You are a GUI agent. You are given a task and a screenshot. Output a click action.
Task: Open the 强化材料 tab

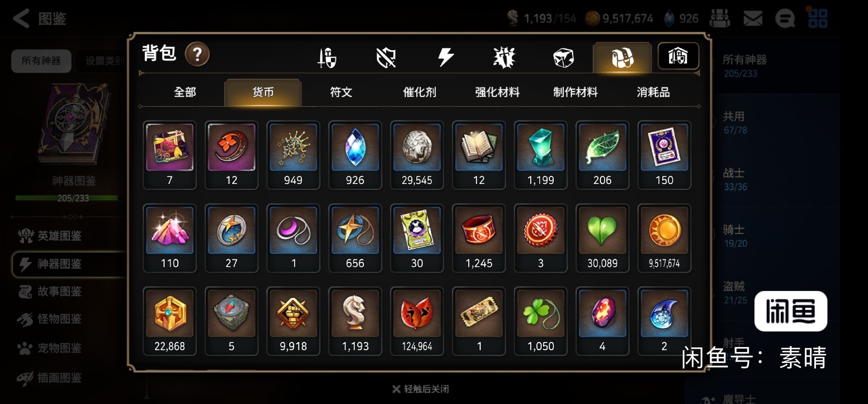point(497,92)
